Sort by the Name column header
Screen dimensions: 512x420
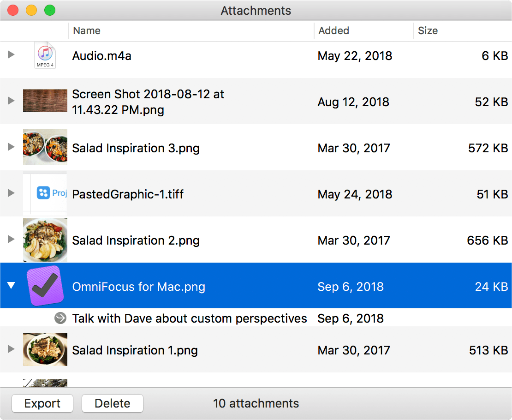click(x=191, y=30)
